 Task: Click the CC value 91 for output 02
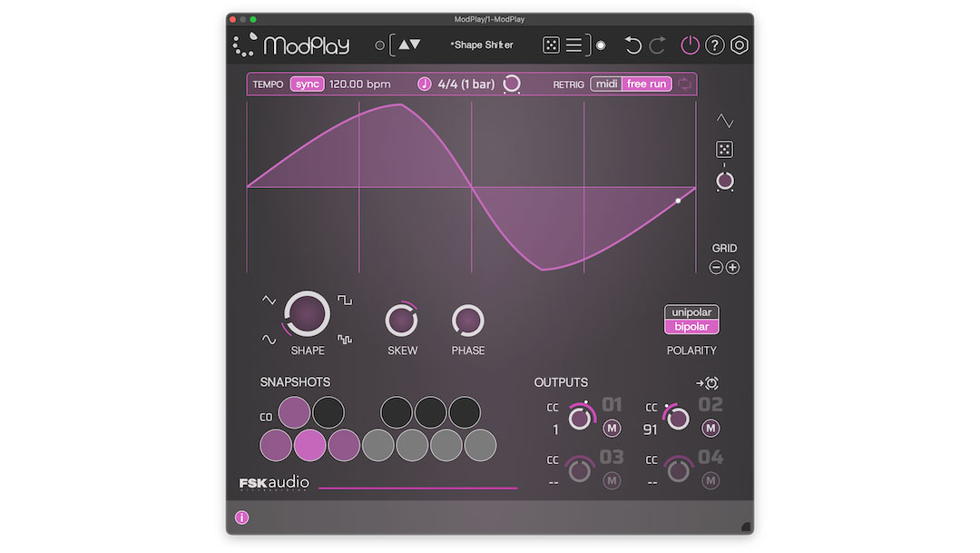pyautogui.click(x=650, y=430)
